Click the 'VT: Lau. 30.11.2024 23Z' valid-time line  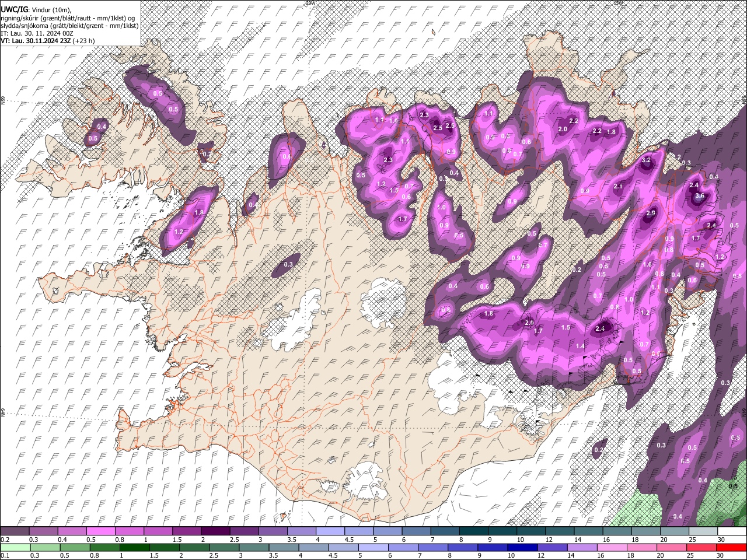(47, 41)
